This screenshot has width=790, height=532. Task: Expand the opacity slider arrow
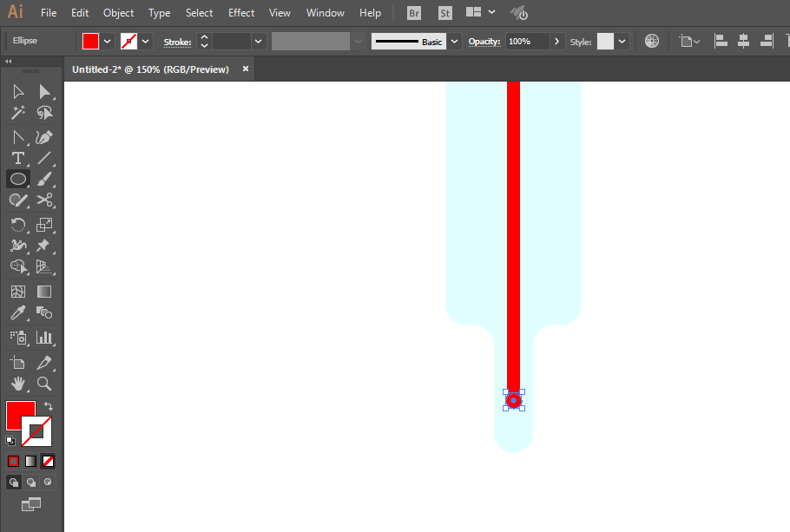tap(556, 42)
